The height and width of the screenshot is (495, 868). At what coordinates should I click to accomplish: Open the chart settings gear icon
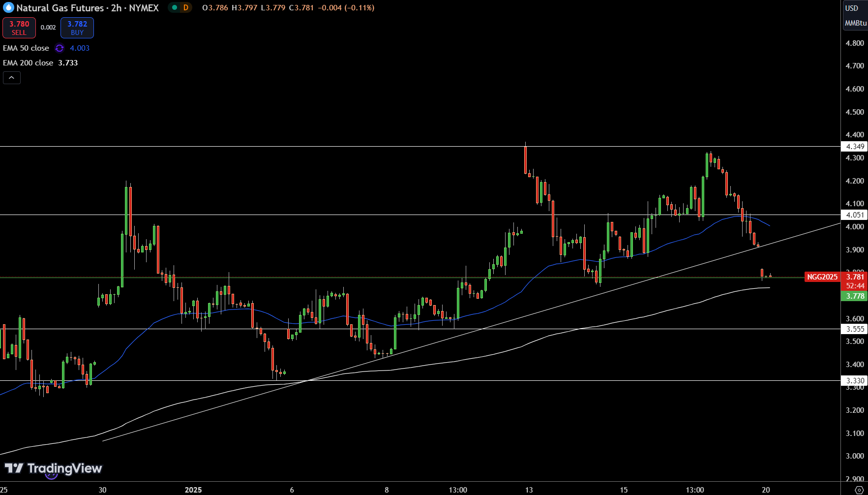click(x=859, y=490)
